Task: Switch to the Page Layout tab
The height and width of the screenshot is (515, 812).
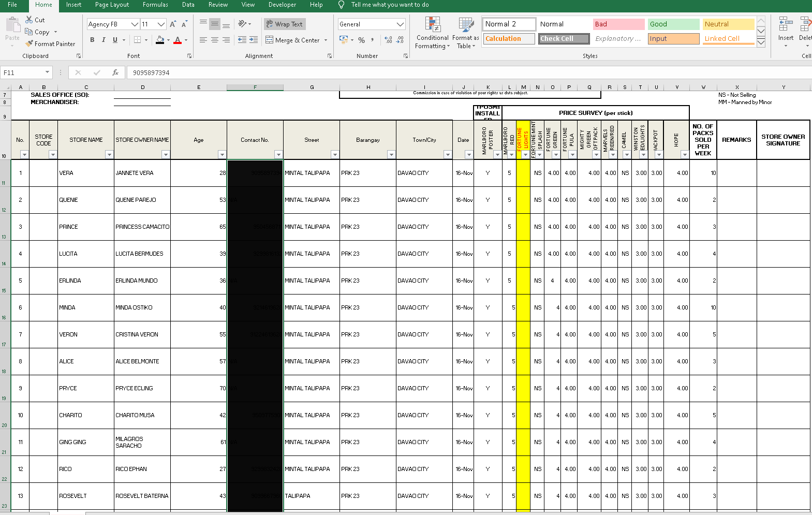Action: point(112,5)
